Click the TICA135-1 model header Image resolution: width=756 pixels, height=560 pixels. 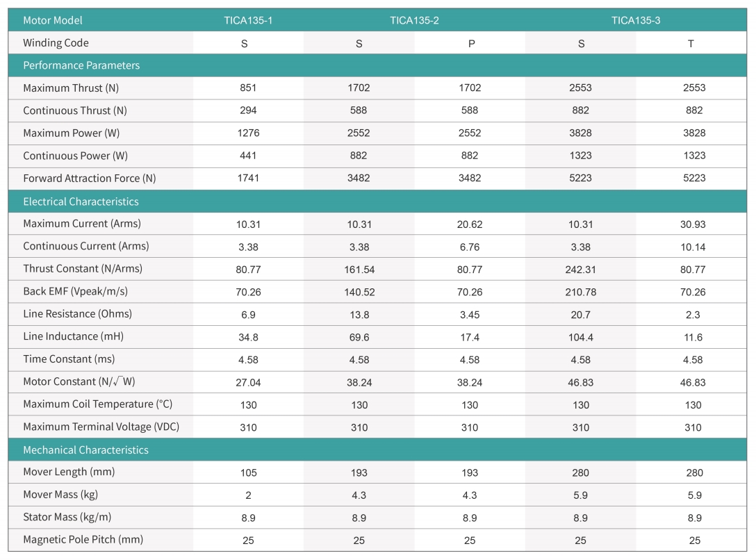(248, 20)
